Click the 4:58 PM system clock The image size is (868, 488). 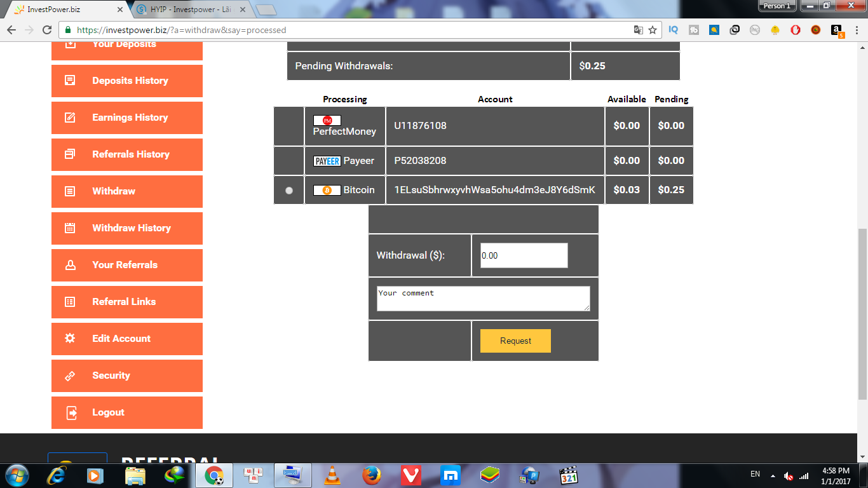tap(836, 471)
